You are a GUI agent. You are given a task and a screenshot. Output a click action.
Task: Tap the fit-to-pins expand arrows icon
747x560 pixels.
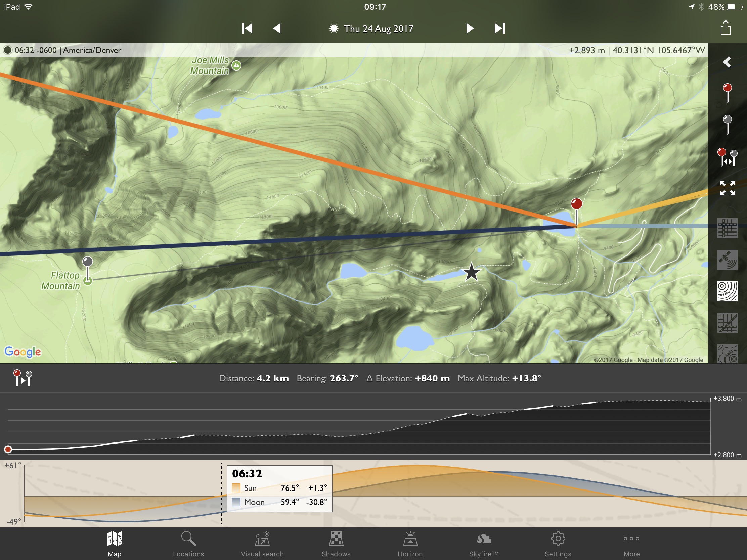click(727, 188)
